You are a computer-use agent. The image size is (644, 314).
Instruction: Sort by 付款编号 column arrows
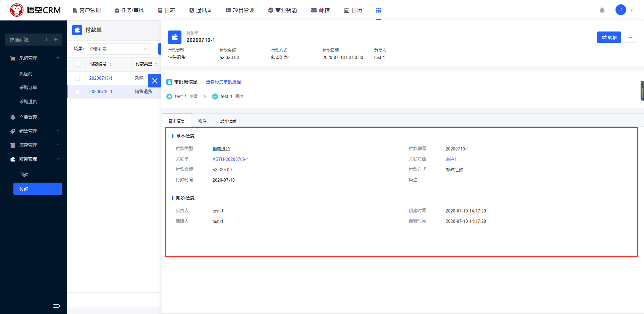pos(110,64)
